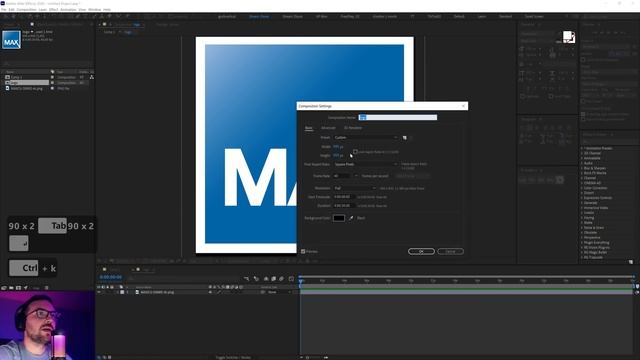The height and width of the screenshot is (360, 640).
Task: Open the Graph Editor from the timeline icon
Action: tap(291, 279)
